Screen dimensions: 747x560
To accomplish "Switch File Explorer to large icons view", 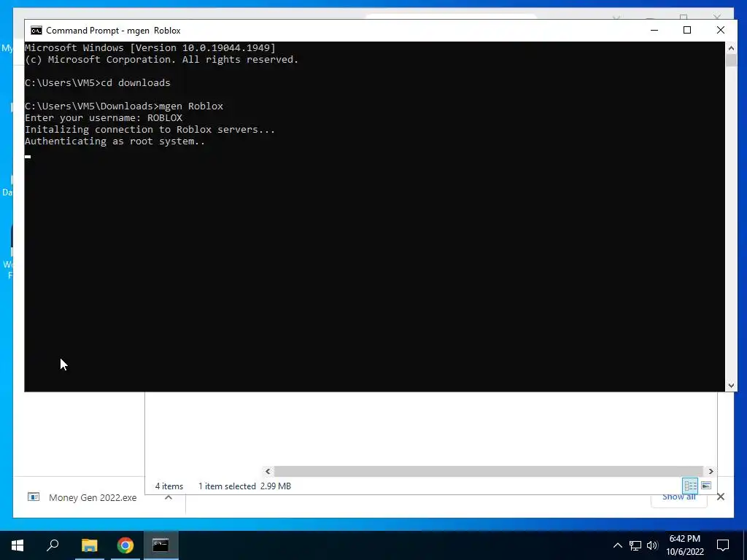I will pos(706,486).
